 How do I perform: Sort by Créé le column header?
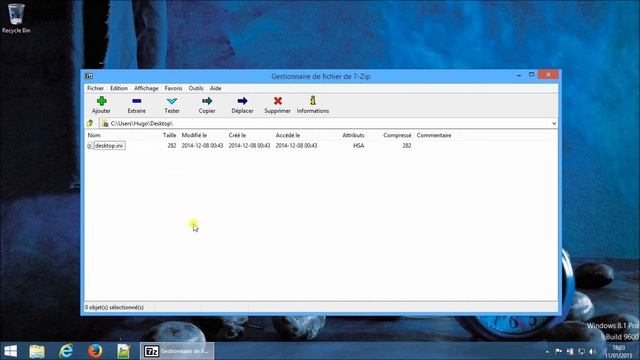click(x=237, y=135)
